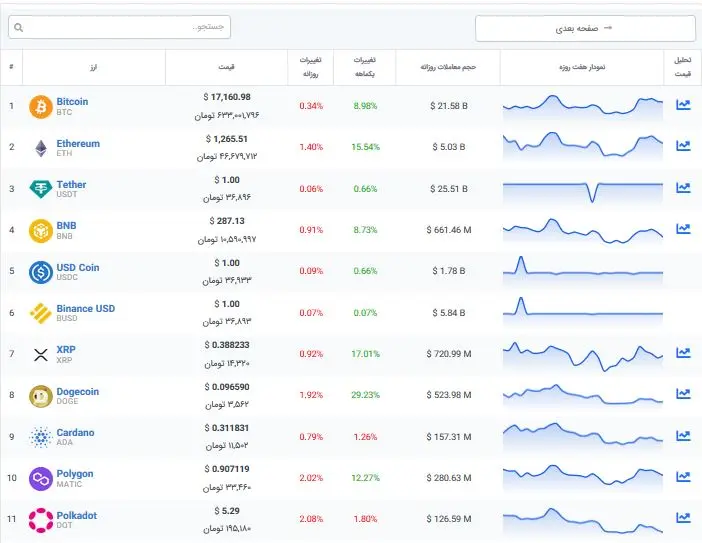Click Polkadot daily change 2.08%
Image resolution: width=702 pixels, height=543 pixels.
[x=311, y=519]
